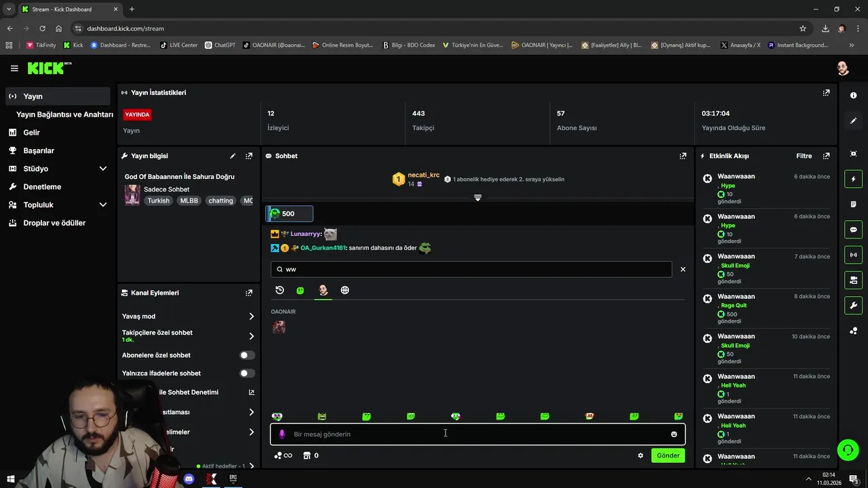The image size is (868, 488).
Task: Open the emoji picker in the message box
Action: (x=674, y=434)
